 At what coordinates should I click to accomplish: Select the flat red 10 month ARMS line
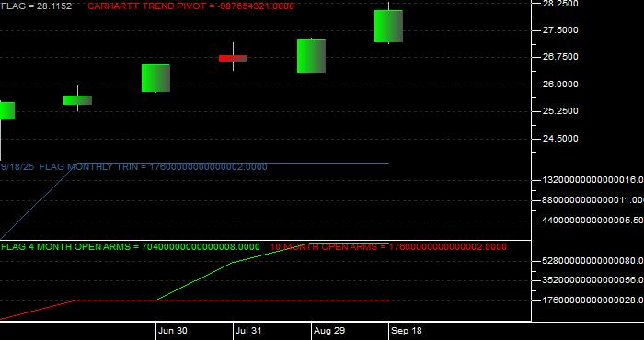[x=233, y=300]
